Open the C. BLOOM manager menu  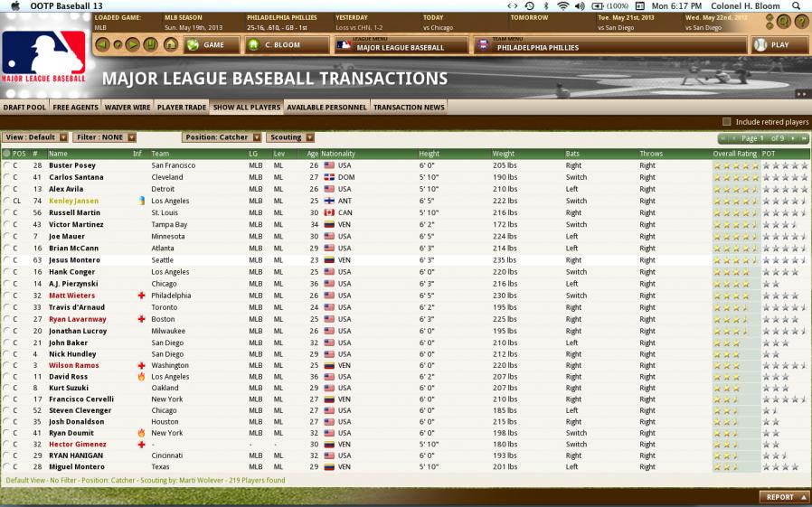(x=287, y=45)
